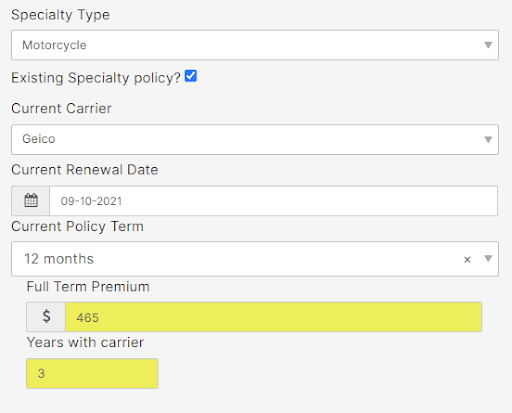The image size is (512, 413).
Task: Open the calendar date picker icon
Action: point(31,201)
